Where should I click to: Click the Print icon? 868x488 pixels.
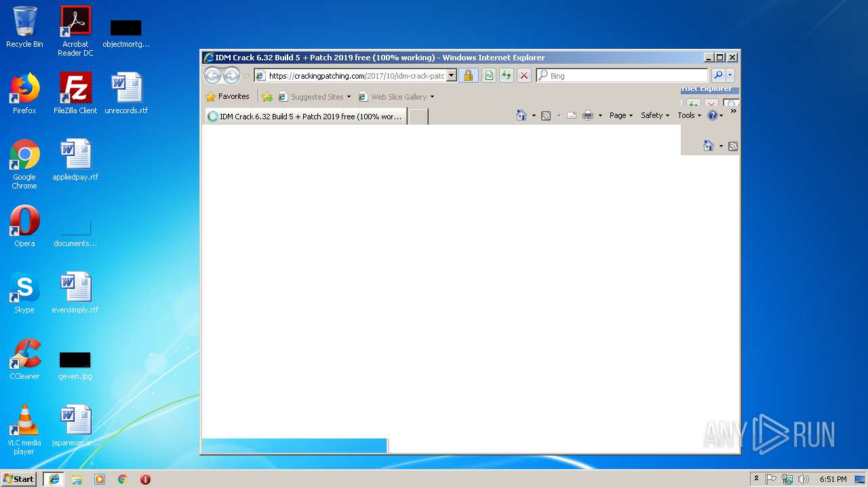coord(588,115)
